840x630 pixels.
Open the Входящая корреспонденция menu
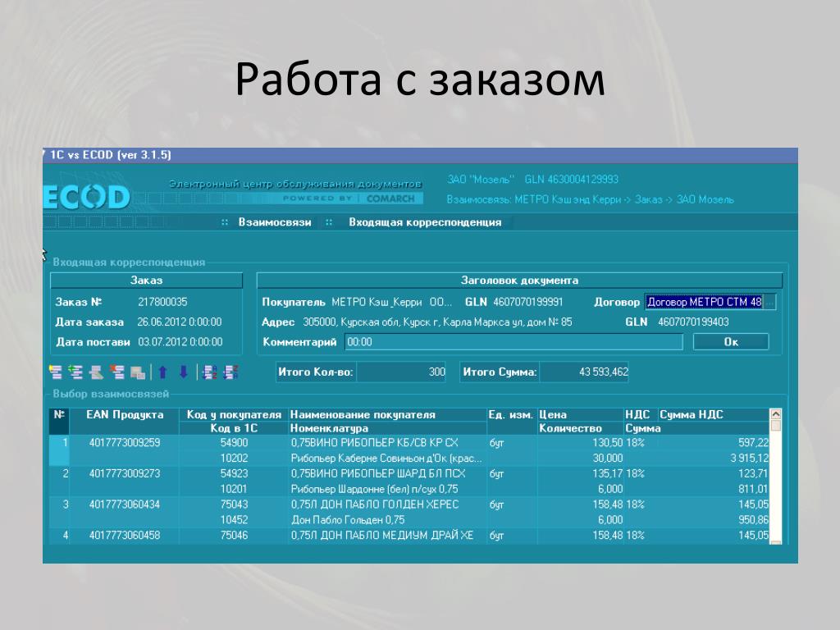point(425,222)
